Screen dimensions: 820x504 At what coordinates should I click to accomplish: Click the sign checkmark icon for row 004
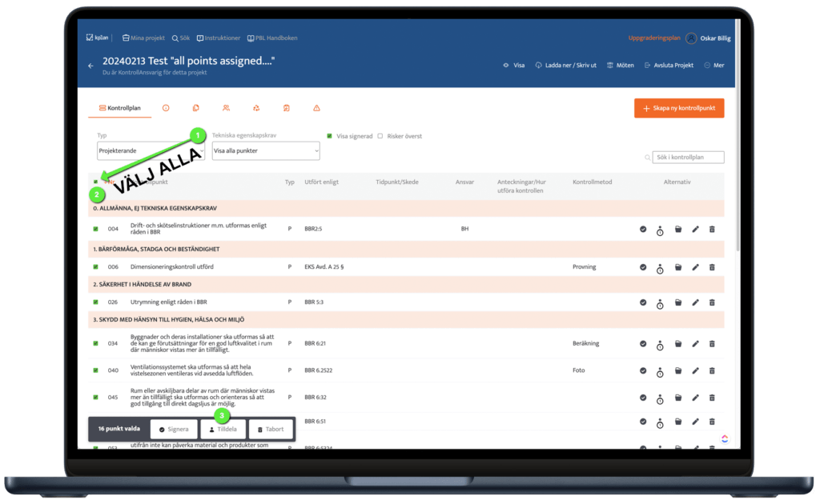coord(643,230)
